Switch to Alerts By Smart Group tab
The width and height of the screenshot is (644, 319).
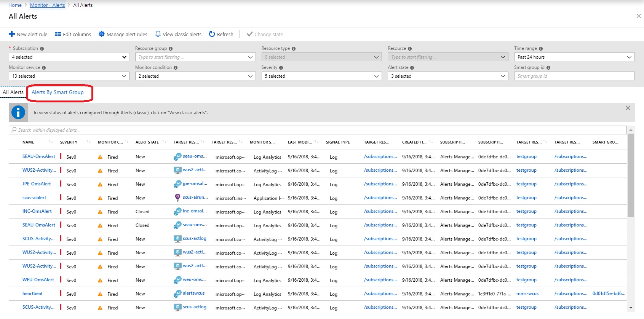point(58,93)
